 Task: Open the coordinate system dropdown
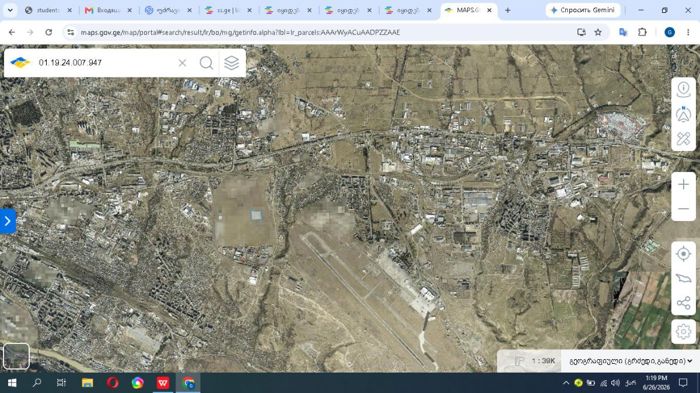(630, 361)
